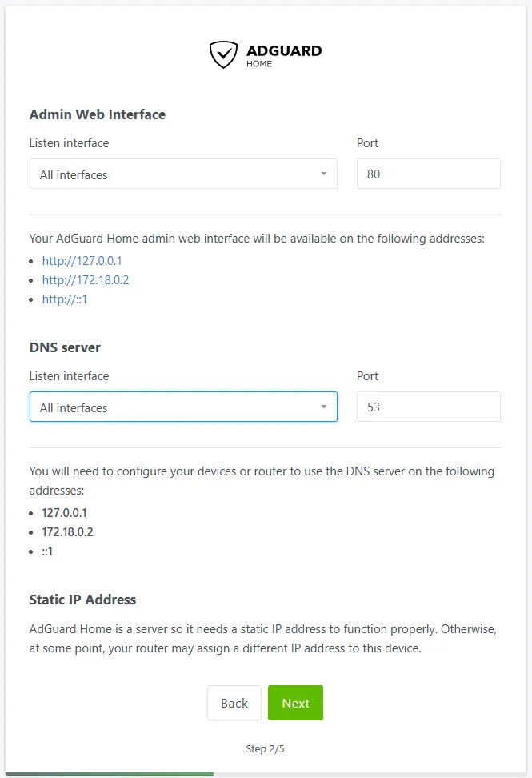Screen dimensions: 532x778
Task: Click the setup progress bar at the bottom
Action: tap(109, 774)
